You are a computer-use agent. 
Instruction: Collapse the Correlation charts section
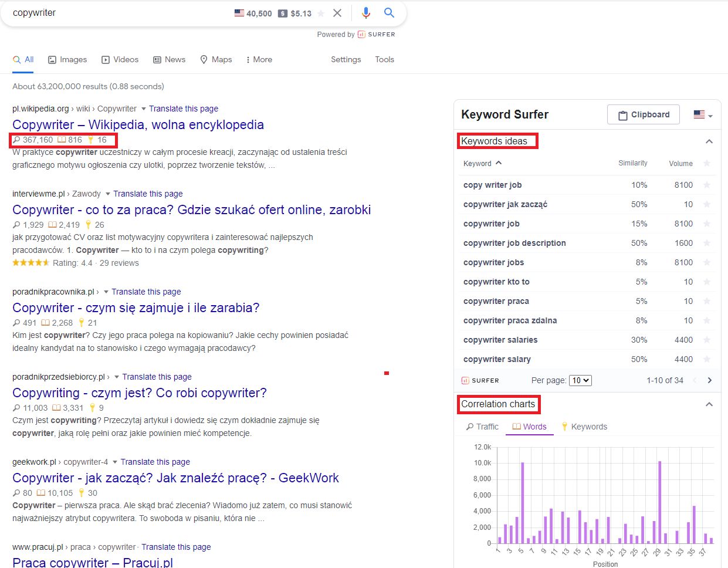pyautogui.click(x=709, y=404)
